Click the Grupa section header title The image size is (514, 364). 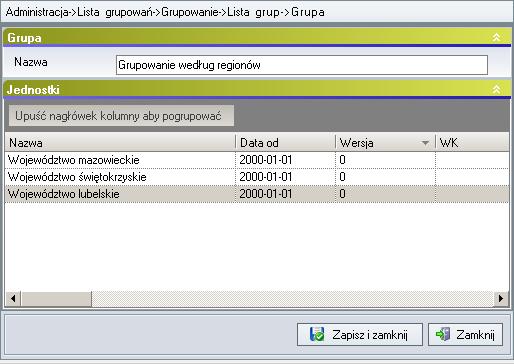(24, 38)
